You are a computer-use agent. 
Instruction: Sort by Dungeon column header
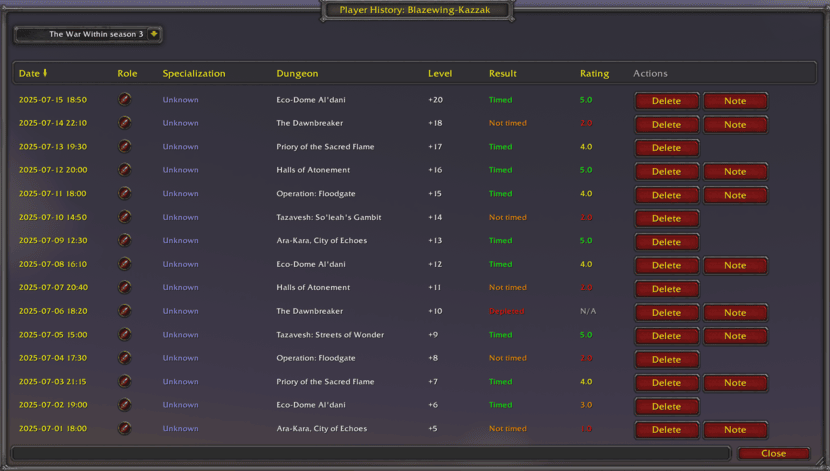point(297,74)
